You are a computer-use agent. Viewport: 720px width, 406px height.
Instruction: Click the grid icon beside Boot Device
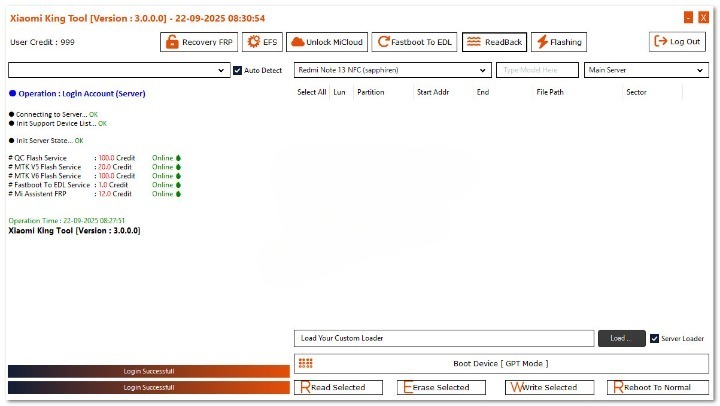[306, 364]
